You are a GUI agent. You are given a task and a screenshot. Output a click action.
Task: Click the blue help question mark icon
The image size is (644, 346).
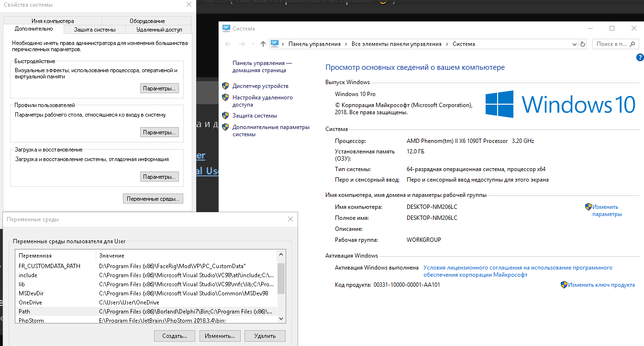click(640, 58)
